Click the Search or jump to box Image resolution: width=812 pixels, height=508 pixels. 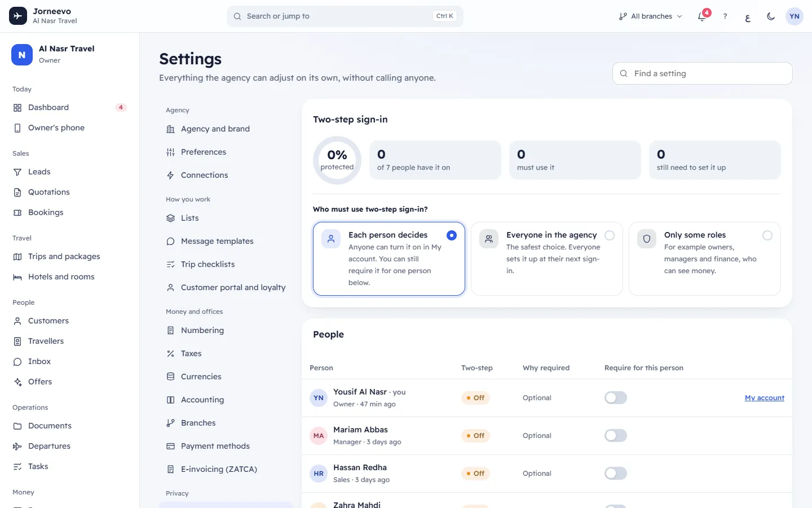(x=345, y=16)
